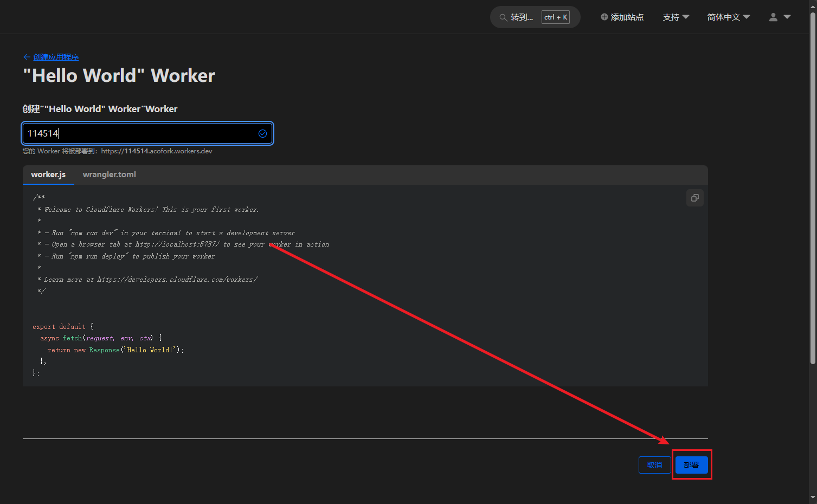
Task: Click the 取消 cancel button
Action: coord(654,465)
